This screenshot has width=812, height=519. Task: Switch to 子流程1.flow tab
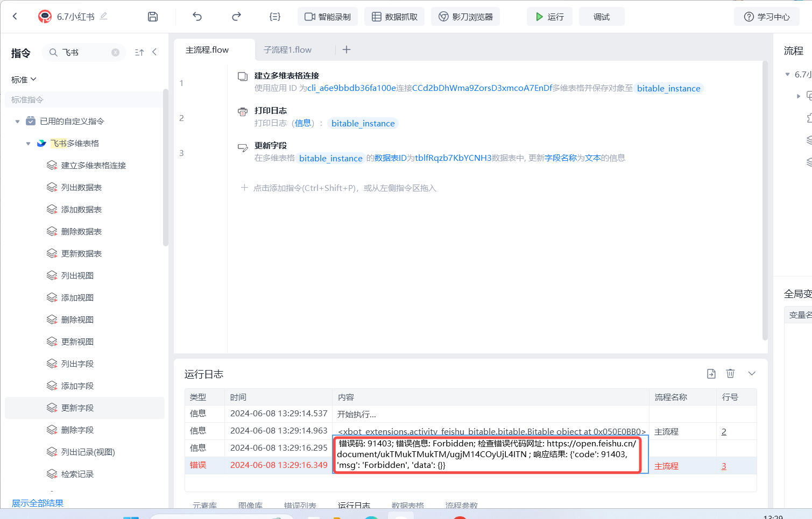click(287, 49)
